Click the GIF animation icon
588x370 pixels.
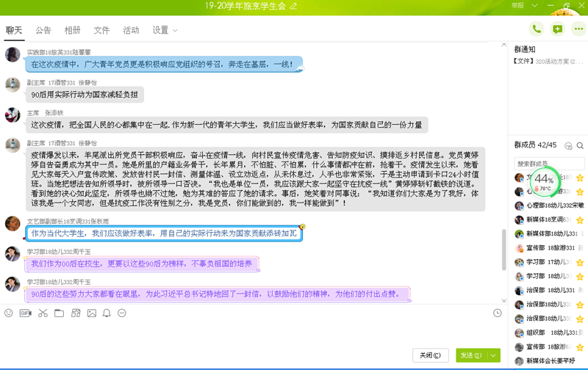pos(26,313)
